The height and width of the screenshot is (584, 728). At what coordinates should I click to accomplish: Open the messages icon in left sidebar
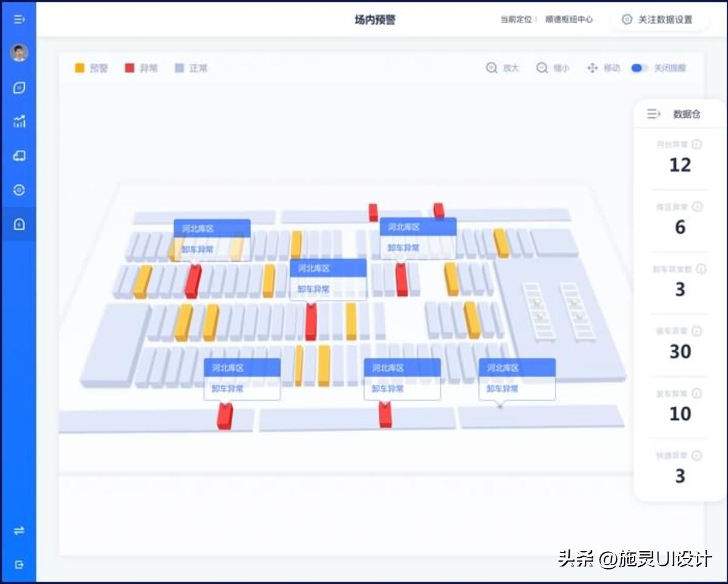tap(18, 87)
